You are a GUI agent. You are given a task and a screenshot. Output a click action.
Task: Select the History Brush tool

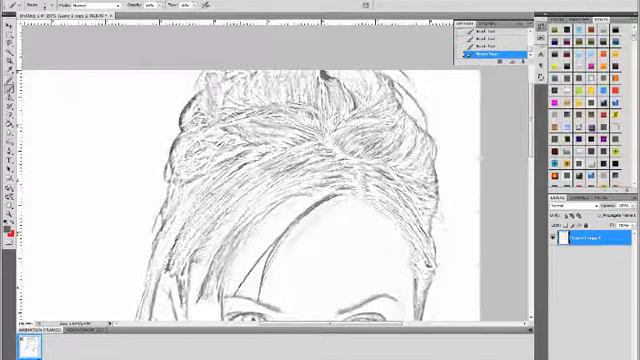click(9, 107)
